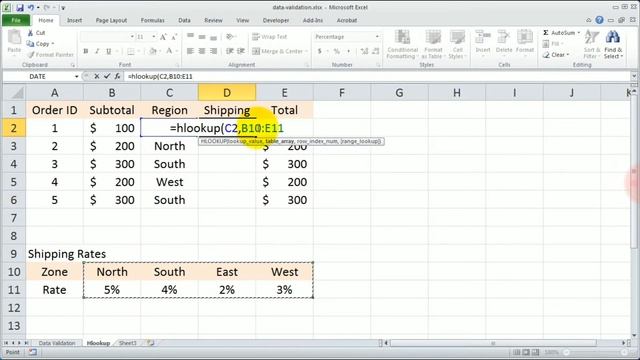The width and height of the screenshot is (640, 360).
Task: Activate the Format Painter brush
Action: [50, 54]
